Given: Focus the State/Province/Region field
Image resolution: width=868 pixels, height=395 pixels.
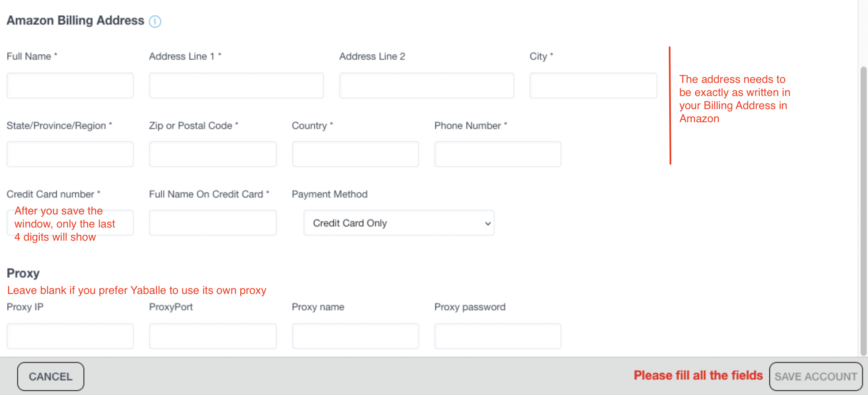Looking at the screenshot, I should tap(70, 154).
